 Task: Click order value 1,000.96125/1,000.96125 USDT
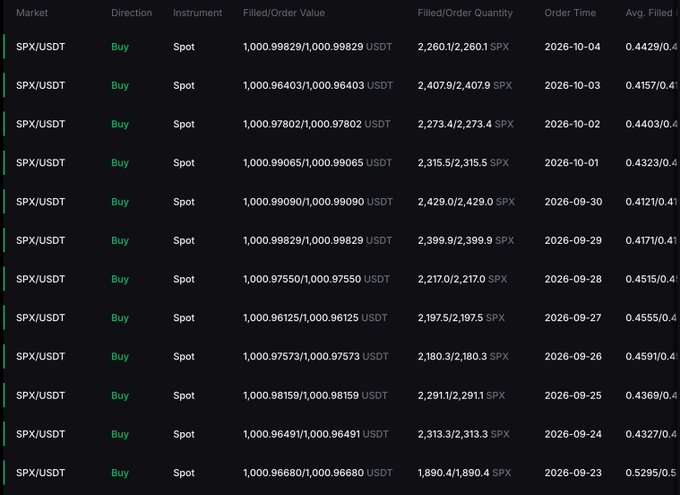pyautogui.click(x=315, y=318)
